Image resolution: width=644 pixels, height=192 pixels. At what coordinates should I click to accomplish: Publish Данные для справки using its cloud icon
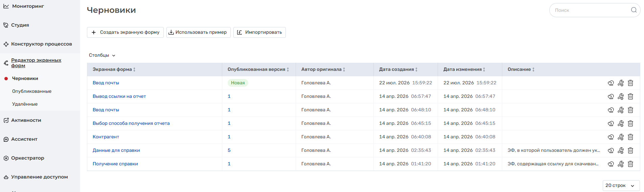coord(611,150)
